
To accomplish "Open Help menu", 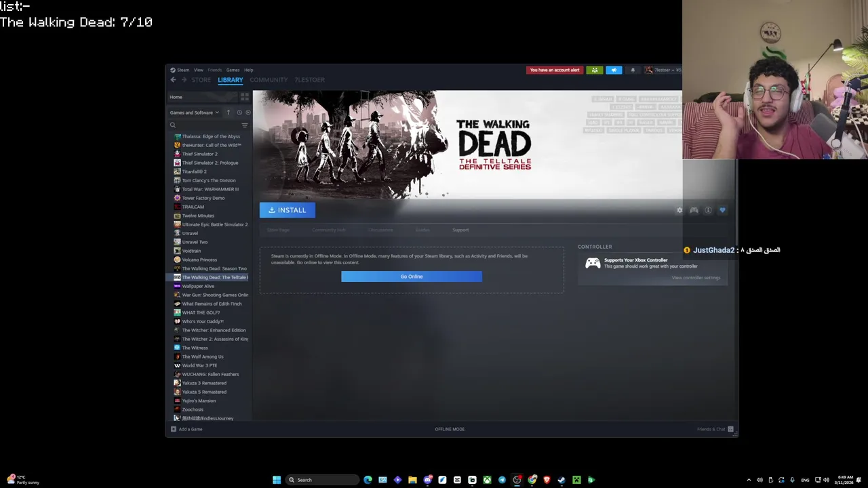I will point(248,70).
